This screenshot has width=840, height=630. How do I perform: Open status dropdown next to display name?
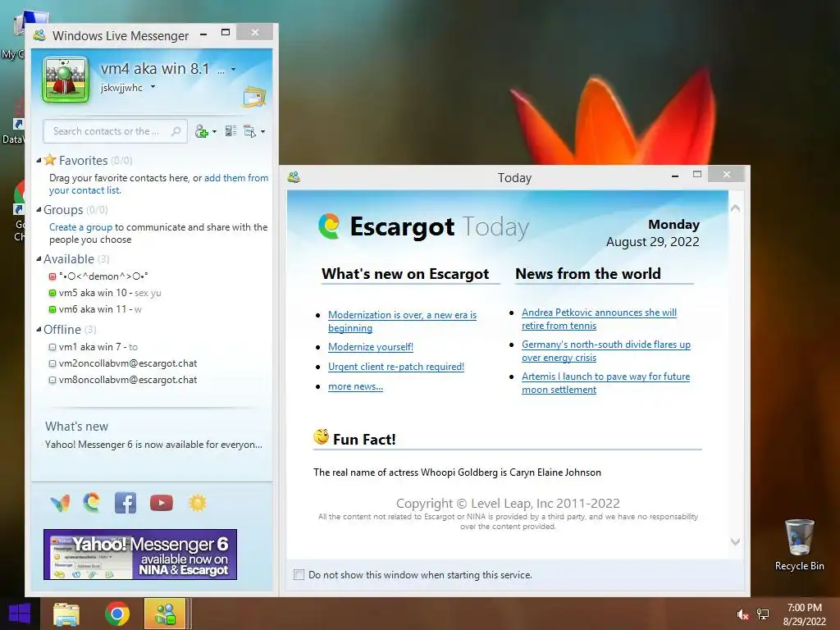coord(233,70)
